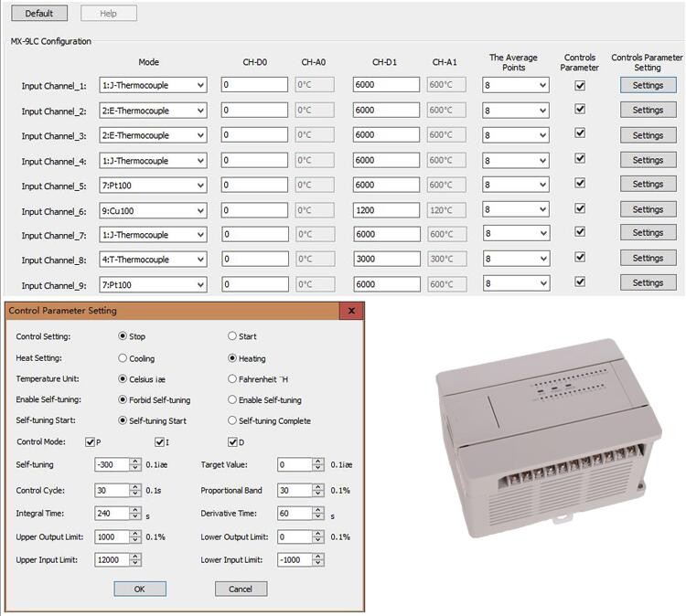Screen dimensions: 686x616
Task: Close the Control Parameter Setting dialog
Action: [x=351, y=311]
